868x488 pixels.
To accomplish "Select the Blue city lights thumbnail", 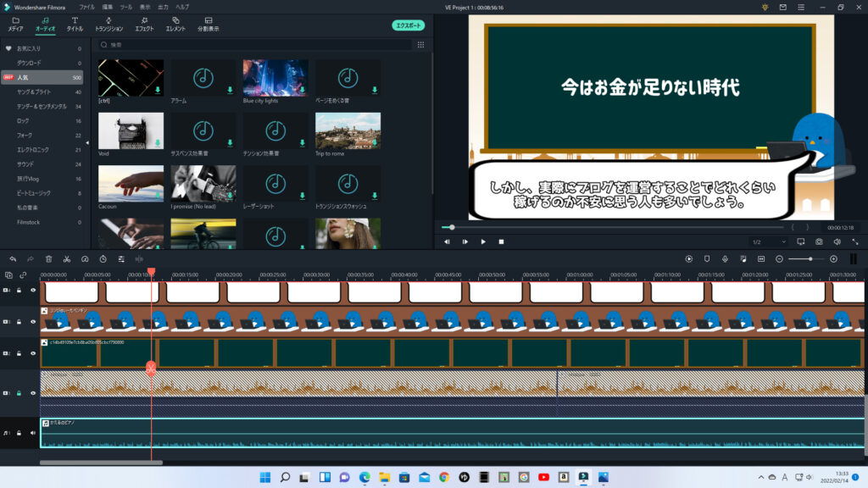I will pyautogui.click(x=275, y=78).
